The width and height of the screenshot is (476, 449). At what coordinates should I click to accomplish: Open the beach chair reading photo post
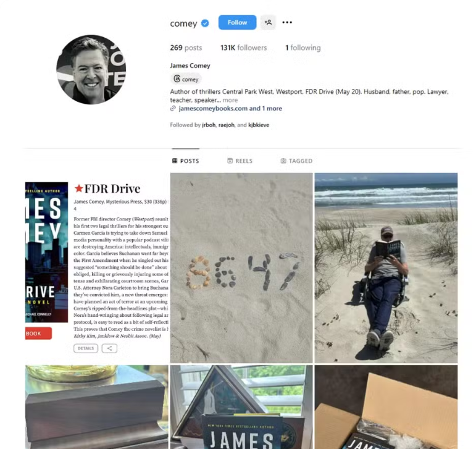click(x=386, y=268)
